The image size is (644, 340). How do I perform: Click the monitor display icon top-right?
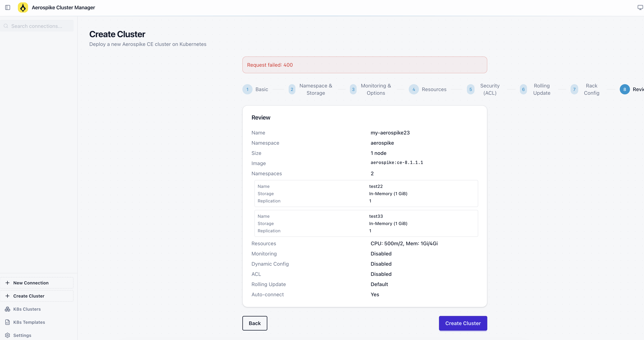[640, 7]
